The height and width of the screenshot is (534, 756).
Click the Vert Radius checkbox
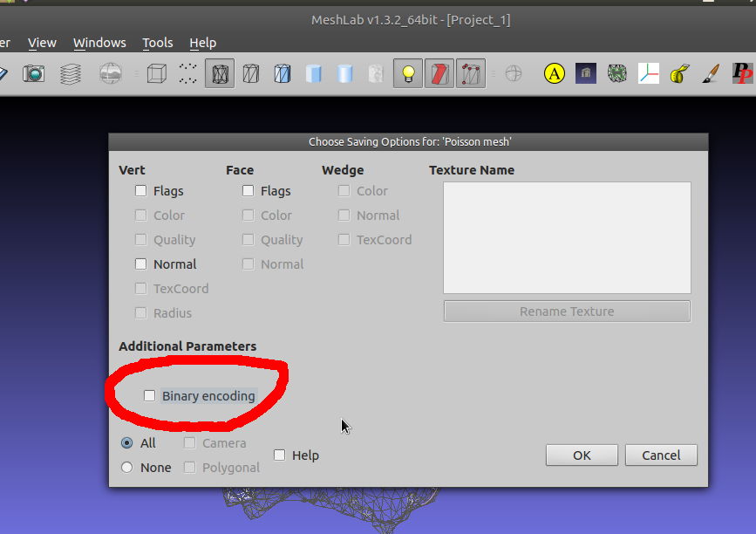point(140,312)
